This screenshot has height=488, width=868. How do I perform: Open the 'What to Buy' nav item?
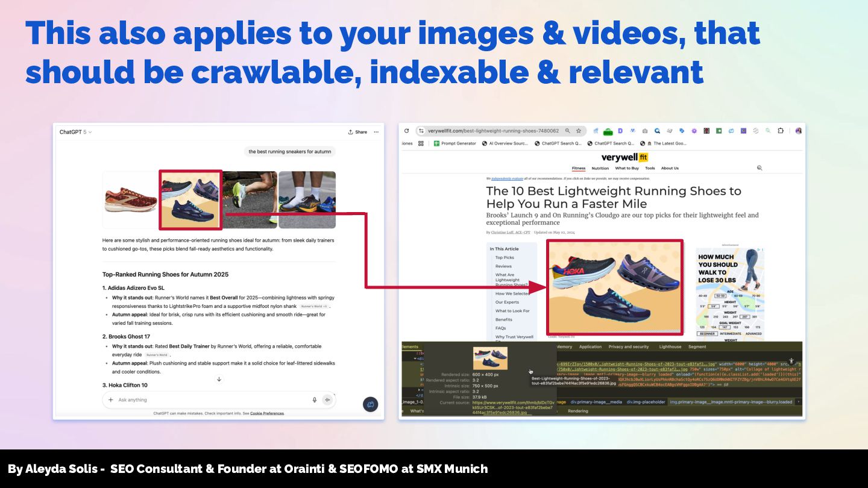click(x=627, y=168)
